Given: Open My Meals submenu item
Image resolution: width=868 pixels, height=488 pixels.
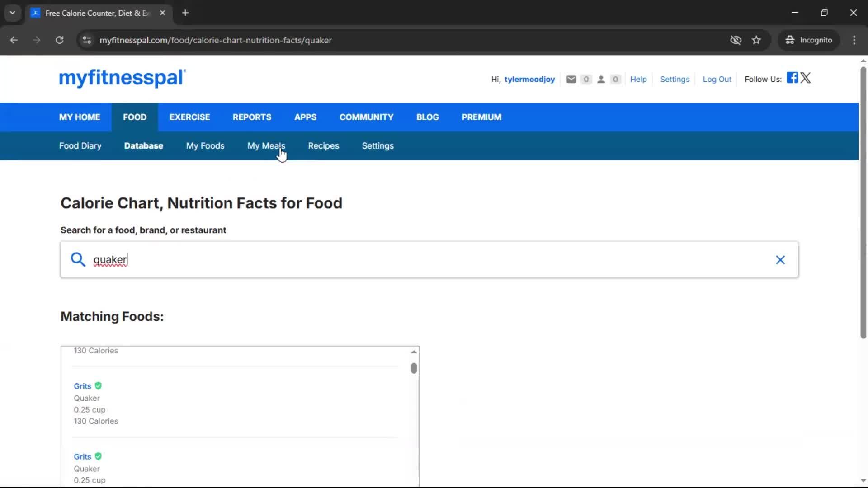Looking at the screenshot, I should tap(266, 146).
